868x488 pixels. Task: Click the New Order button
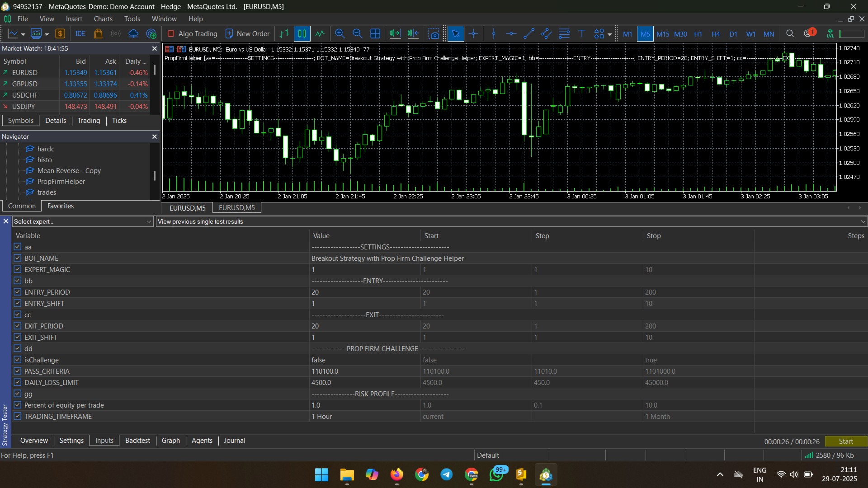tap(247, 34)
